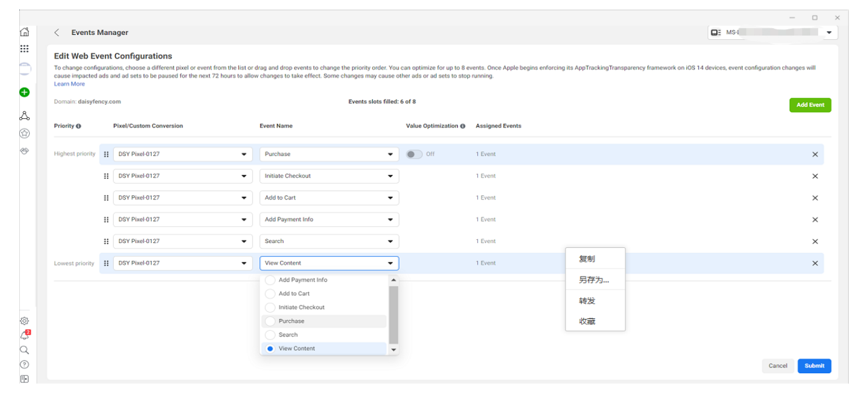This screenshot has width=868, height=408.
Task: Open the notifications bell icon
Action: pyautogui.click(x=25, y=335)
